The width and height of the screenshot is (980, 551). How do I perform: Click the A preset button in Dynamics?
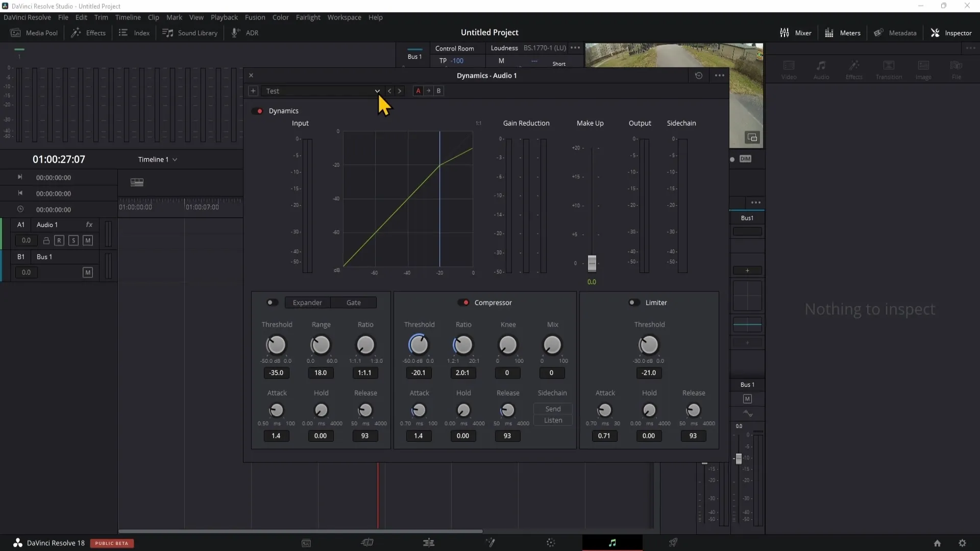[x=419, y=91]
